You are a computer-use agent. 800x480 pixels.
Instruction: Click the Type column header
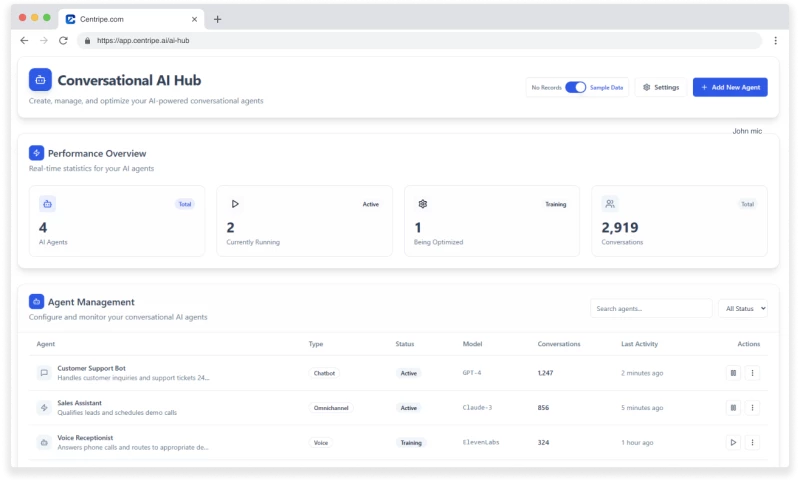[x=316, y=344]
